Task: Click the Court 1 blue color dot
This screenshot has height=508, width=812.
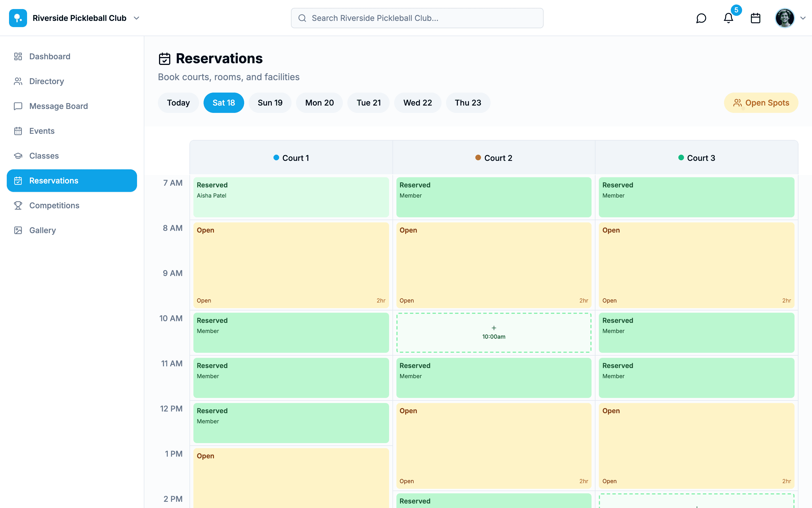Action: coord(276,157)
